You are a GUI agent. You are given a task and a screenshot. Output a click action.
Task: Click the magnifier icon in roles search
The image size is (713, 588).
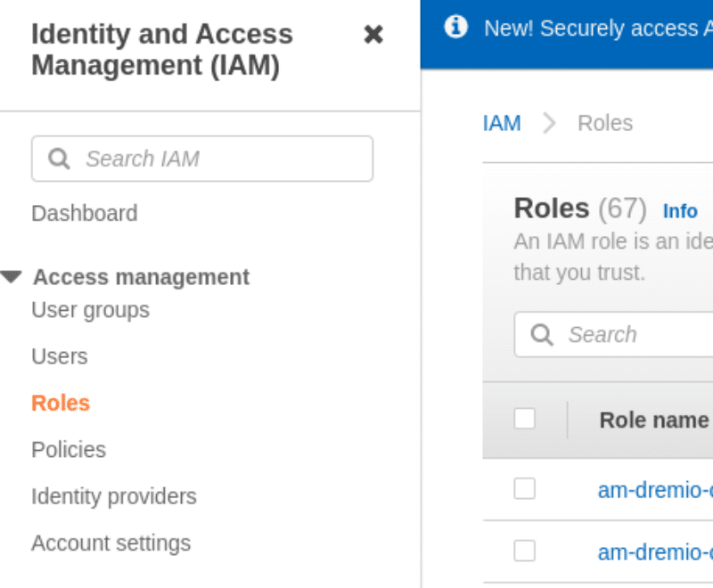tap(542, 335)
